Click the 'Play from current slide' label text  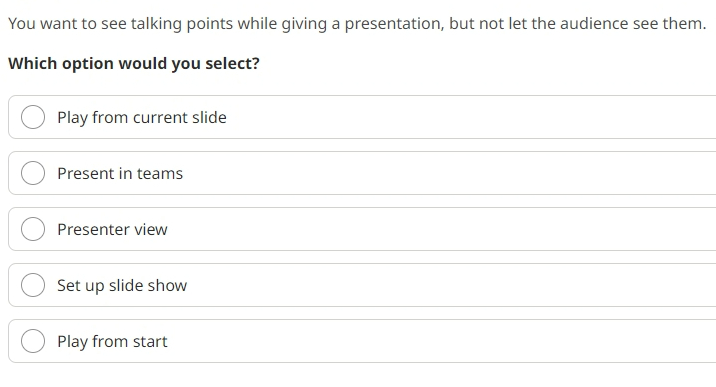click(142, 117)
